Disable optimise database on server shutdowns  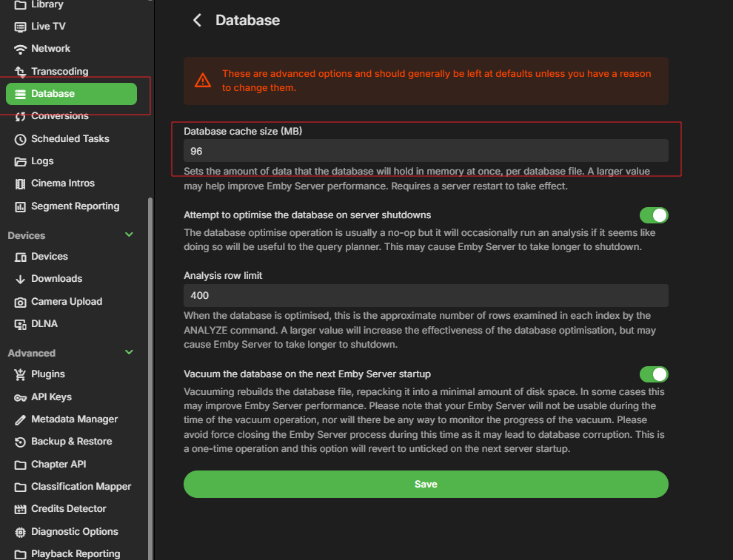click(654, 215)
